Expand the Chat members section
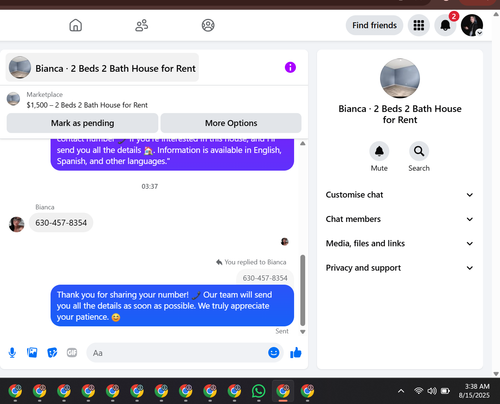Screen dimensions: 500x404 pyautogui.click(x=400, y=219)
